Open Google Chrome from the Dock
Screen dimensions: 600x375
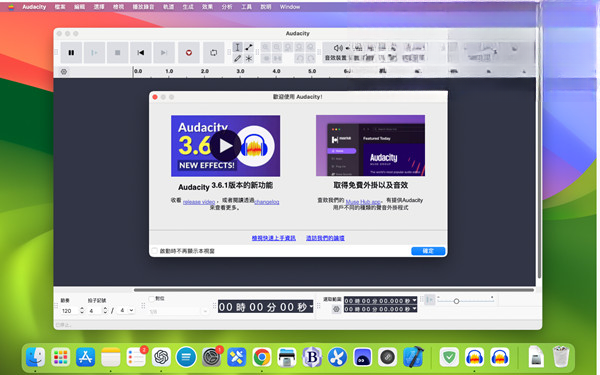[262, 357]
